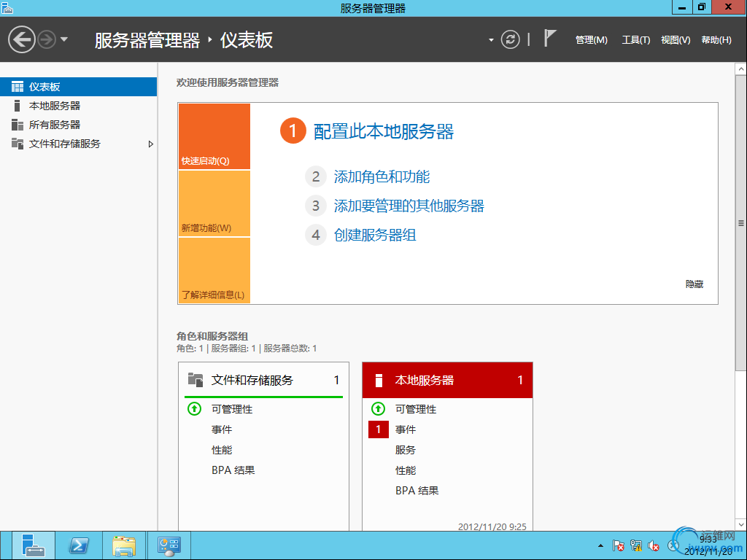Show hidden tray icons arrow
Viewport: 747px width, 560px height.
tap(601, 545)
